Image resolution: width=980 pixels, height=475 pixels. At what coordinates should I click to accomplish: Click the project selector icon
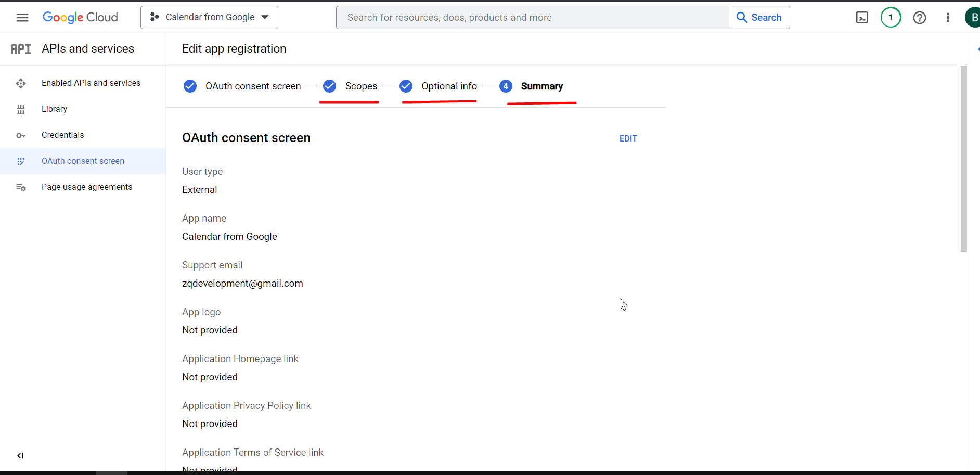point(154,17)
